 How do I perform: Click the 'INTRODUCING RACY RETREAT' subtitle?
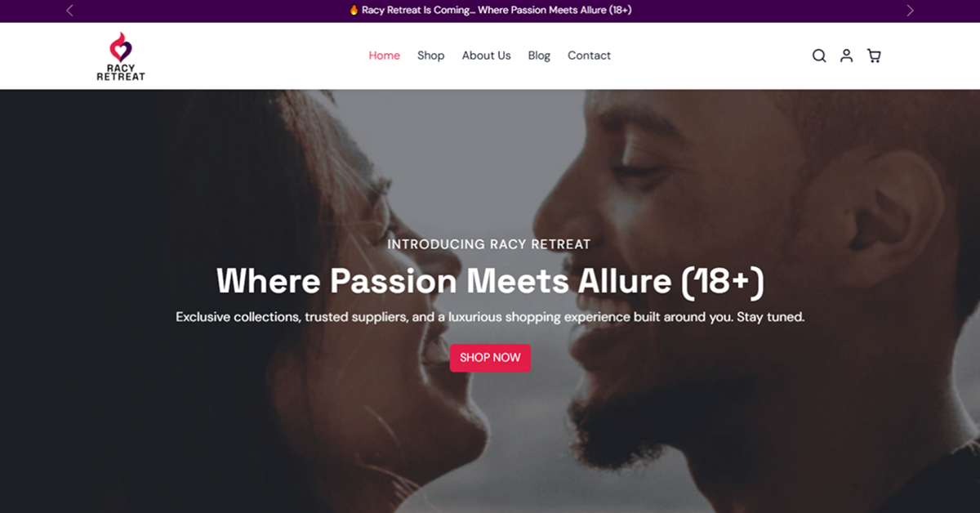click(x=489, y=244)
